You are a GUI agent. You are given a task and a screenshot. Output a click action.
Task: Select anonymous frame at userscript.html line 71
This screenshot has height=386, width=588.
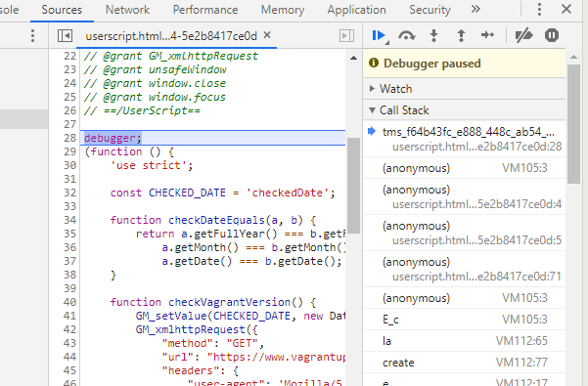coord(465,269)
